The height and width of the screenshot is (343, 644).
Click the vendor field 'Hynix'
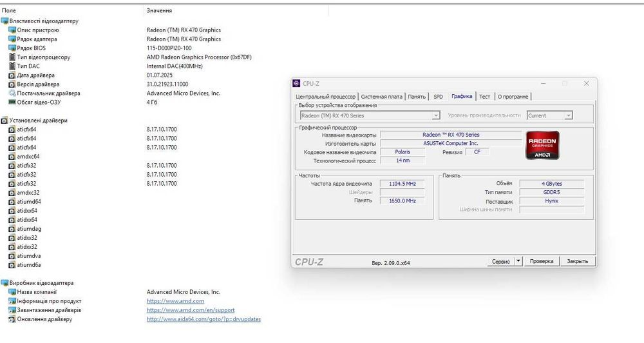[552, 201]
